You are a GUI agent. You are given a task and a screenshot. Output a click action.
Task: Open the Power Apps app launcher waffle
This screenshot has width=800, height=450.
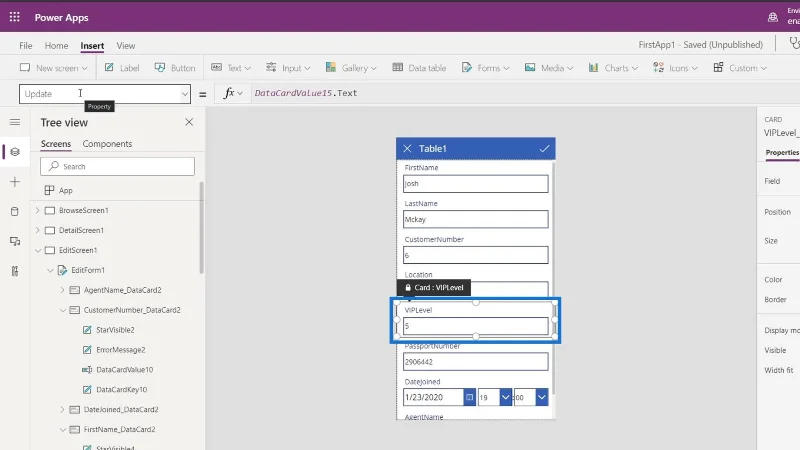pyautogui.click(x=14, y=17)
